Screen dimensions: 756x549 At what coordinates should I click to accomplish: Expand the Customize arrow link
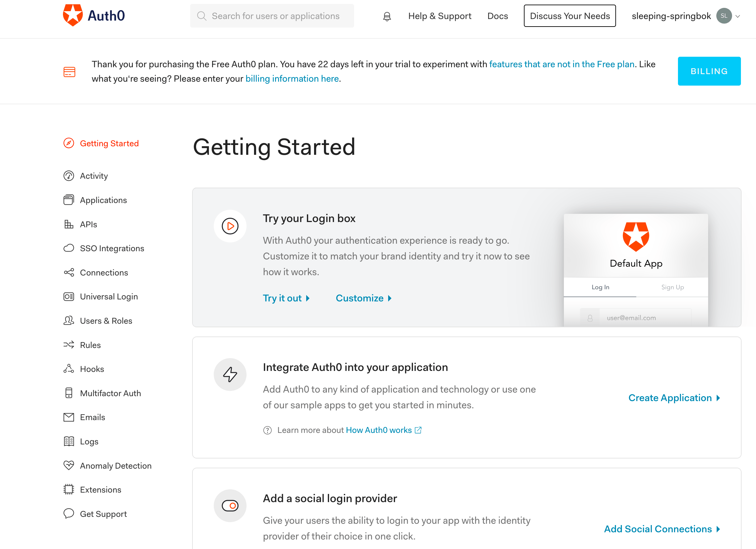pos(363,298)
